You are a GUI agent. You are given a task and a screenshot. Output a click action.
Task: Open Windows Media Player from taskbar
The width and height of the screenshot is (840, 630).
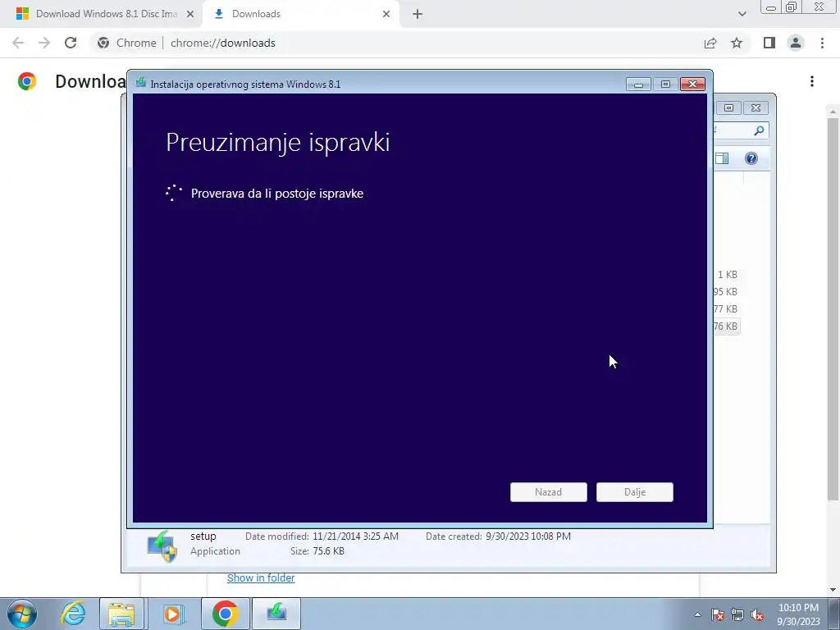point(172,614)
